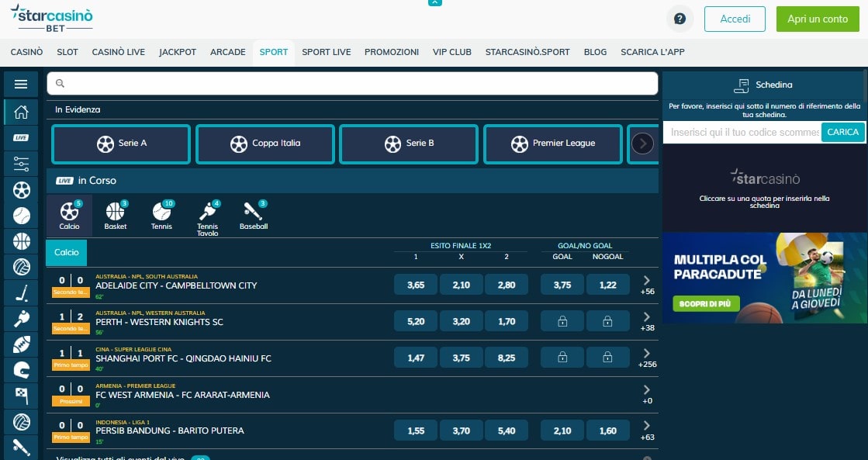This screenshot has height=460, width=868.
Task: Open the VIP CLUB menu item
Action: coord(451,52)
